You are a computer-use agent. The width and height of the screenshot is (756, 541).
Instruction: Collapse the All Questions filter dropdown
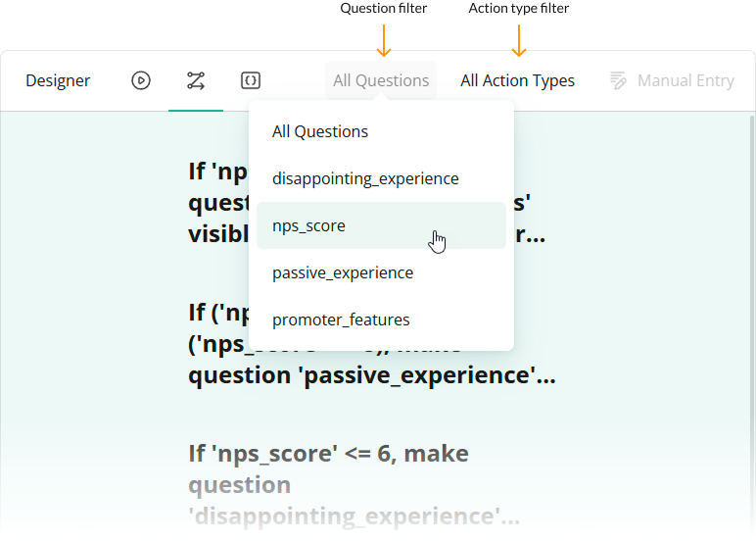click(381, 80)
